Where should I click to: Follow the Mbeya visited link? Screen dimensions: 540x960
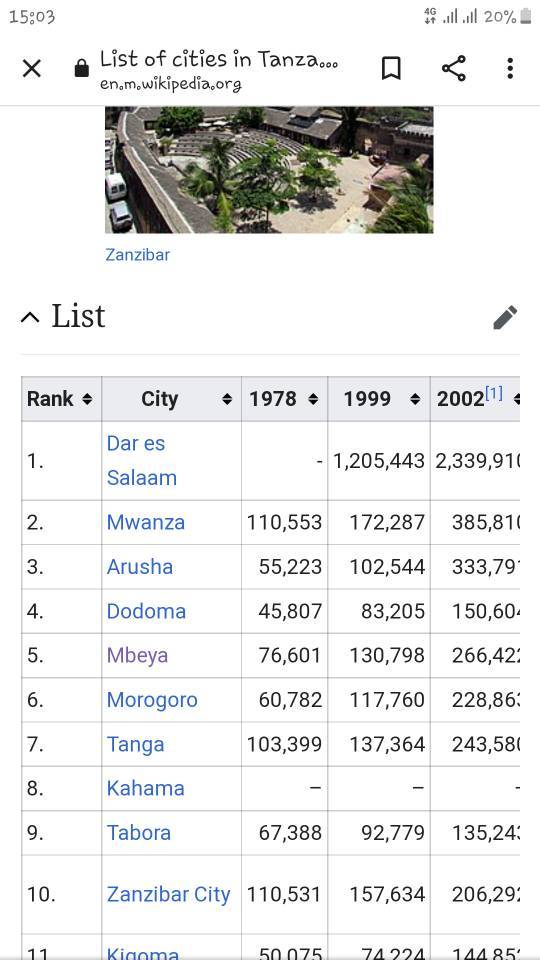pos(137,655)
